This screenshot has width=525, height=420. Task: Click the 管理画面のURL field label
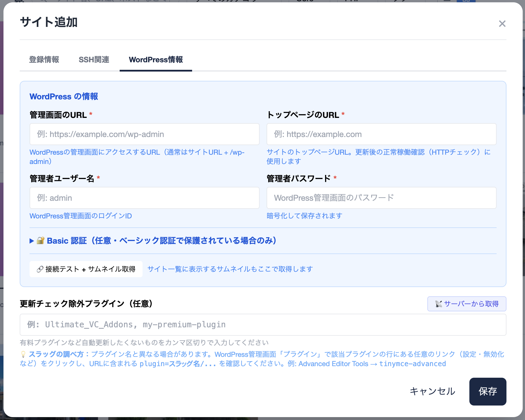(58, 115)
